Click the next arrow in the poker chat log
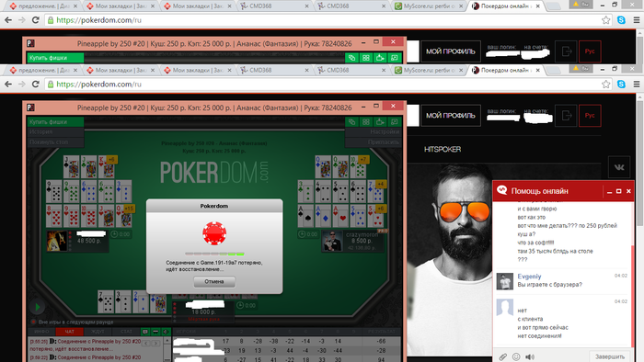The width and height of the screenshot is (644, 362). (156, 344)
